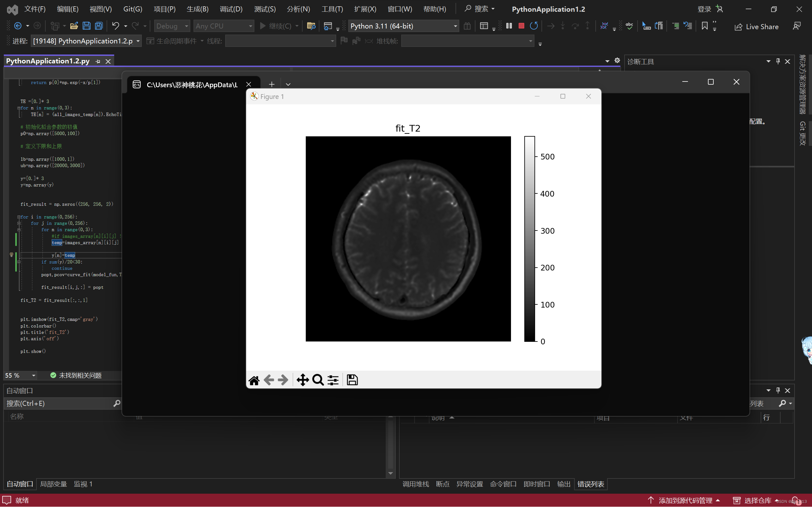The width and height of the screenshot is (812, 507).
Task: Pause debugging with Break All icon
Action: pos(509,26)
